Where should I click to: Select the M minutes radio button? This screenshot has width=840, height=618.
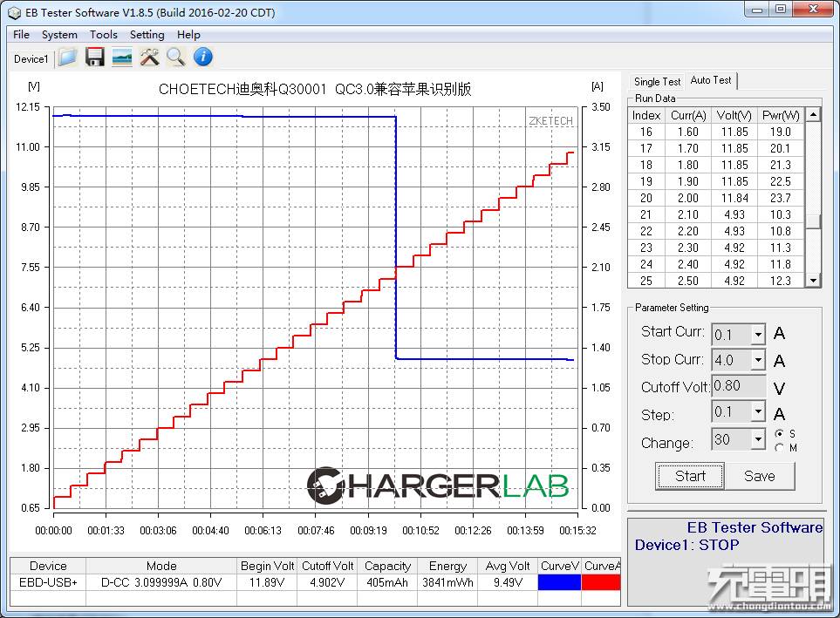780,447
